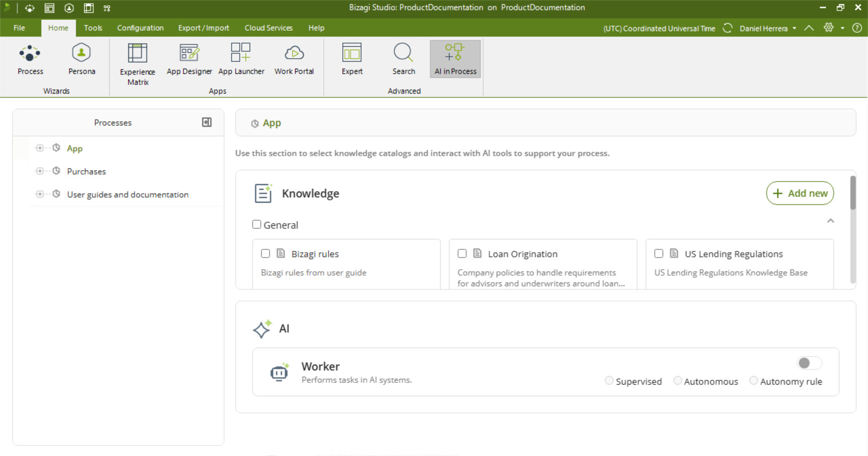Check the Bizagi rules knowledge box

coord(265,253)
